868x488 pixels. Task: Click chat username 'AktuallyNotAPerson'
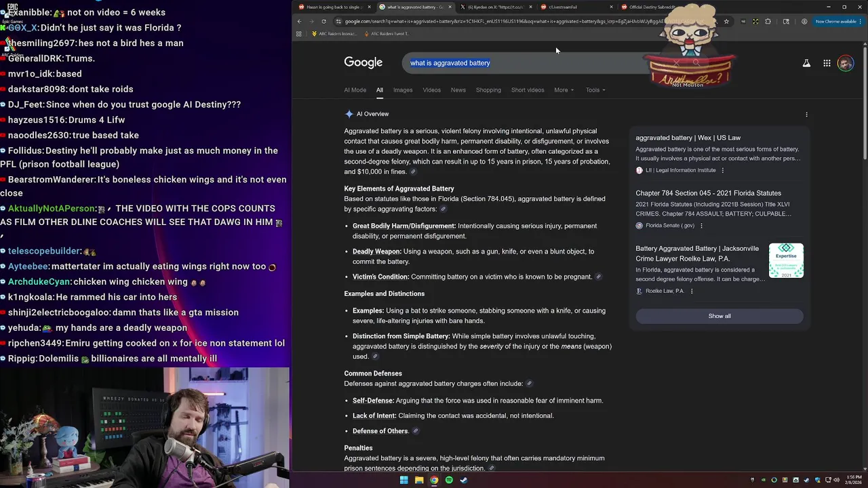click(x=52, y=209)
